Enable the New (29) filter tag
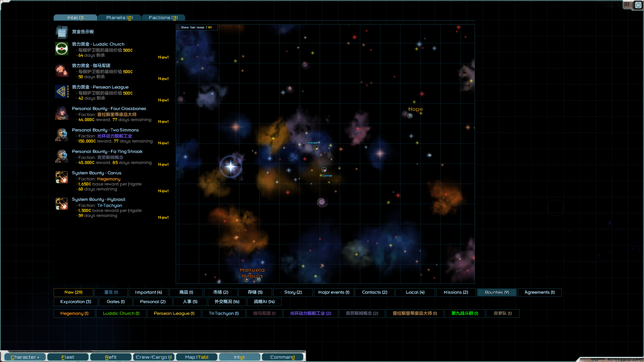This screenshot has height=362, width=644. 73,292
